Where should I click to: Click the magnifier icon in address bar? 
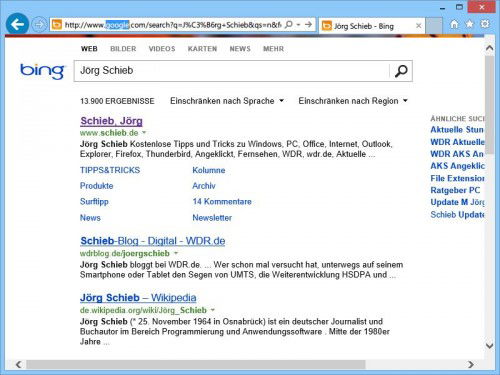289,24
